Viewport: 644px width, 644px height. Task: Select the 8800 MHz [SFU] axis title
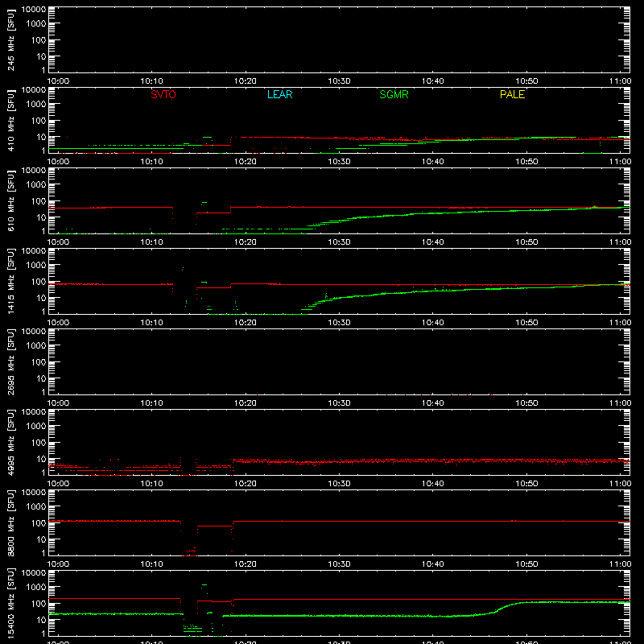click(x=11, y=522)
